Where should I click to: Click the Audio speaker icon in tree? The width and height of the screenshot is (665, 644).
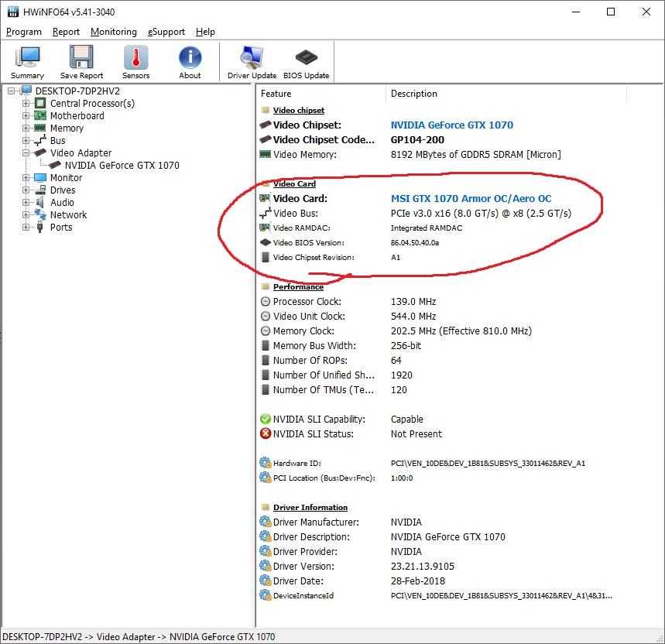pos(39,202)
